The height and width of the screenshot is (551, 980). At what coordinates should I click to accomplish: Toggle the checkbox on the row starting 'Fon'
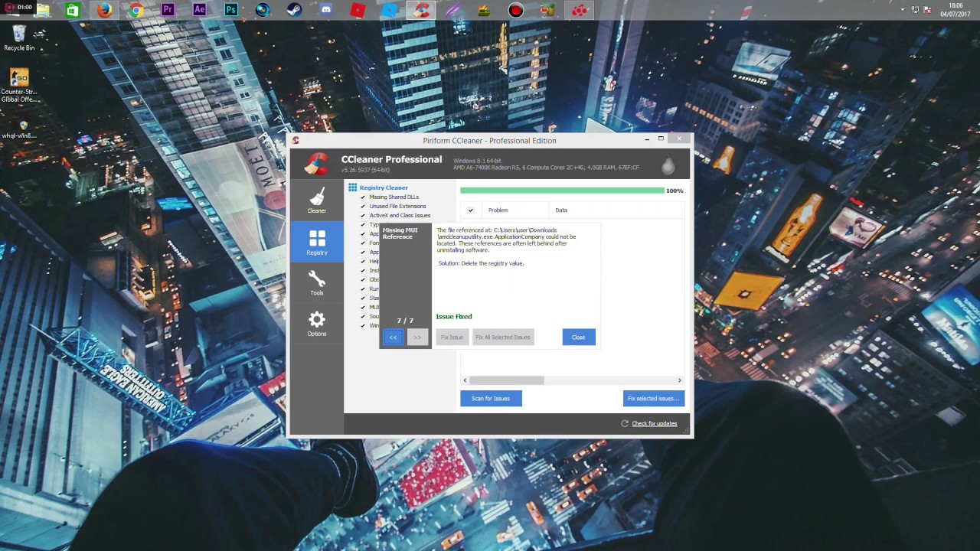pyautogui.click(x=363, y=243)
